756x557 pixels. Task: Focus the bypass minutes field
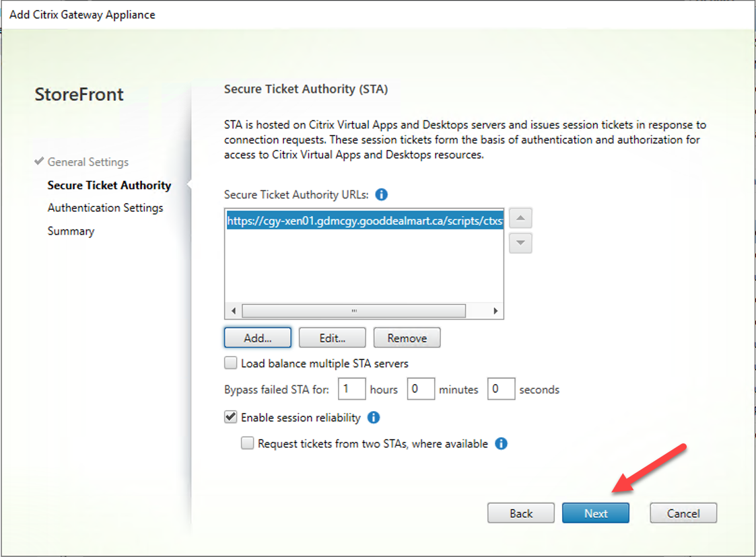(x=421, y=389)
